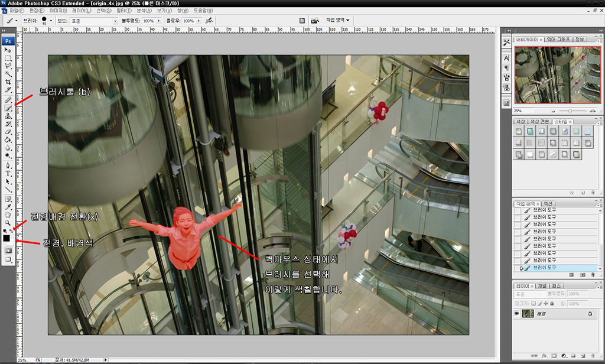Open the 파일(F) menu
The height and width of the screenshot is (364, 605).
pyautogui.click(x=17, y=11)
